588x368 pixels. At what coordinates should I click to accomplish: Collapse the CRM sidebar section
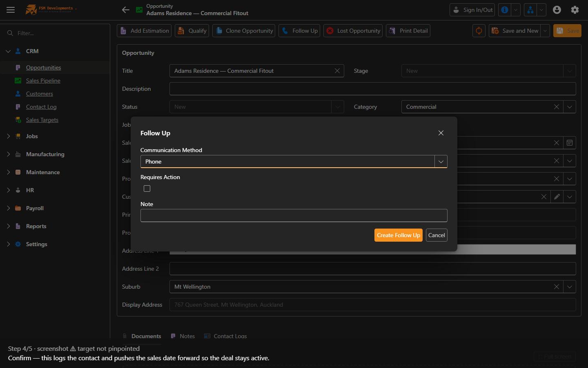[8, 51]
